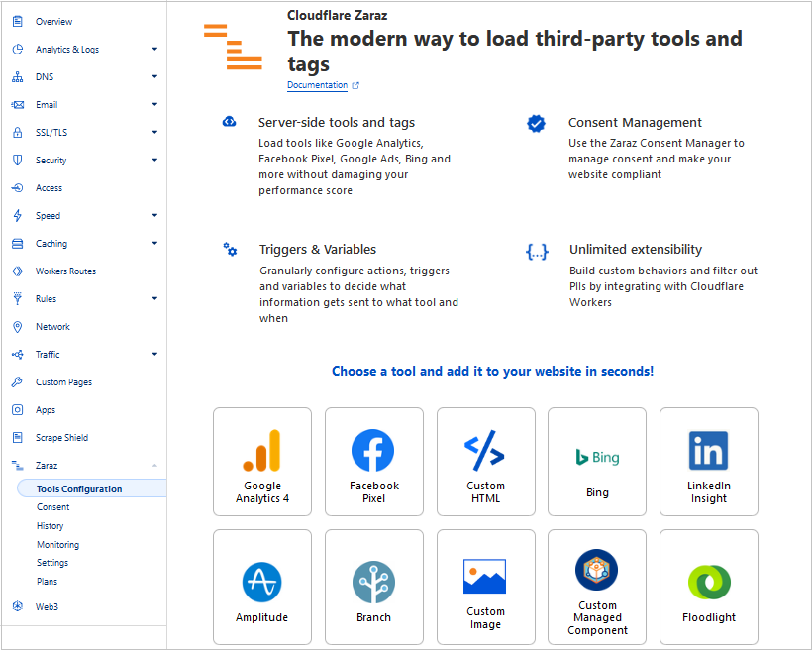
Task: Open the Documentation link
Action: tap(318, 85)
